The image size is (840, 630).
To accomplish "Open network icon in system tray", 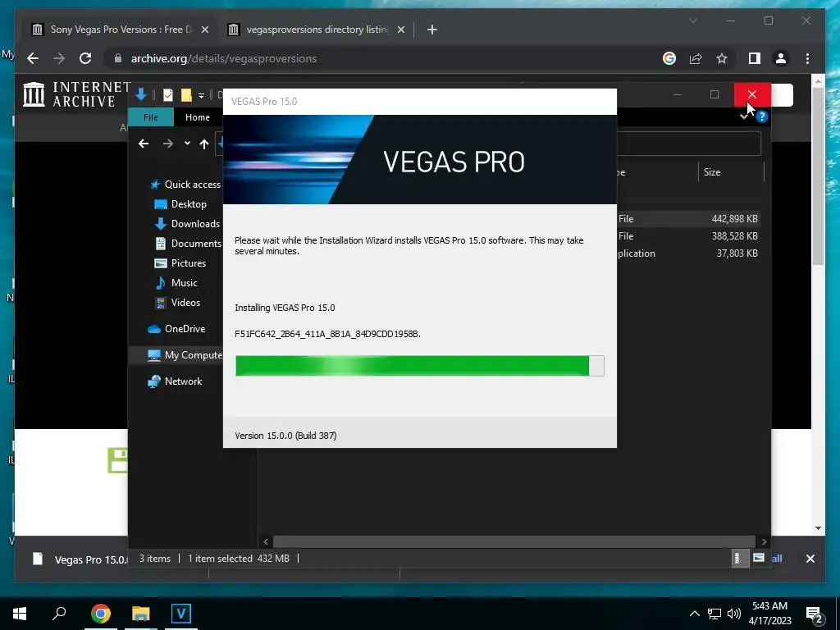I will (714, 614).
